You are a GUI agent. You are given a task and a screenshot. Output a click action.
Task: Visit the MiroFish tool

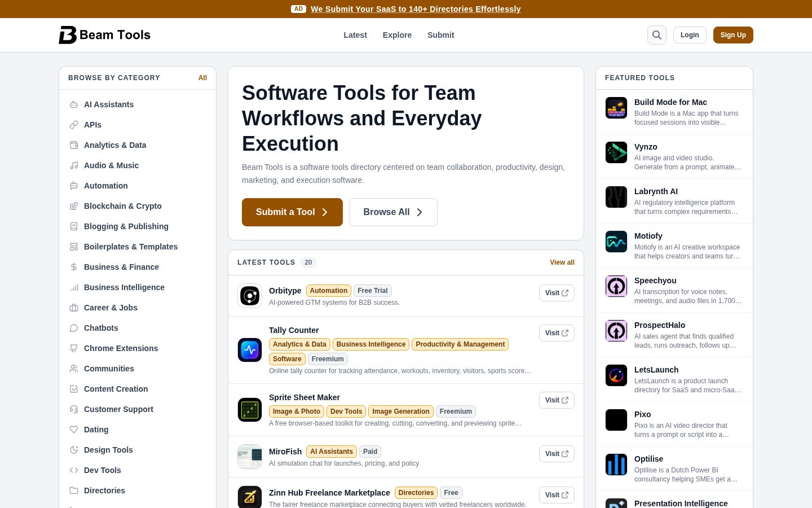click(557, 454)
